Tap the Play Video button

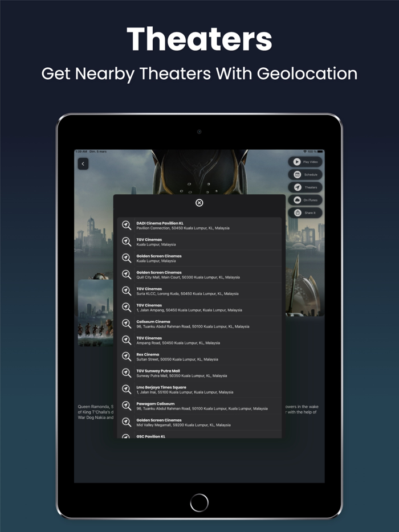(306, 162)
